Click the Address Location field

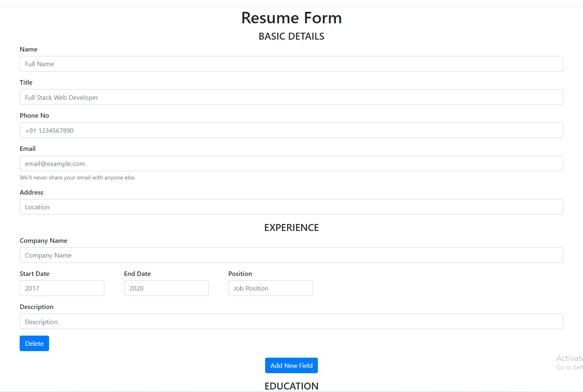click(291, 207)
